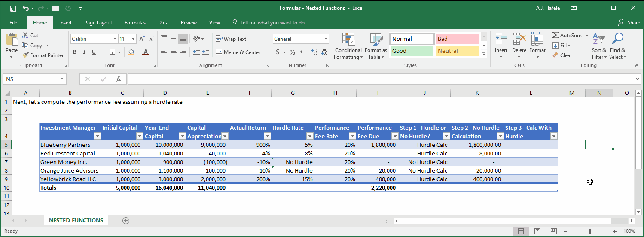
Task: Click AutoSum
Action: pyautogui.click(x=567, y=36)
